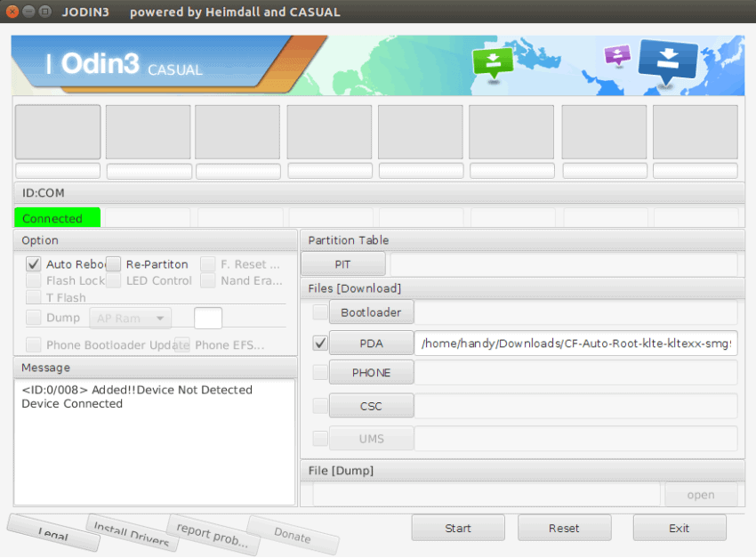Toggle the Dump checkbox

click(33, 318)
